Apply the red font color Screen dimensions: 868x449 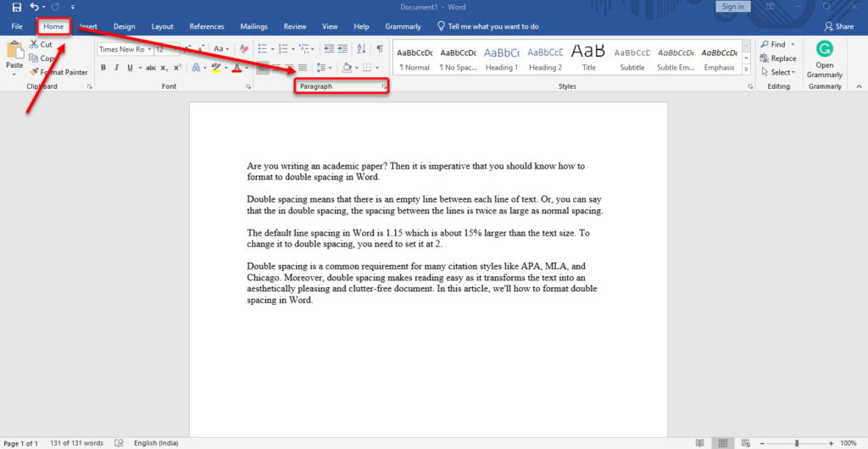tap(236, 68)
